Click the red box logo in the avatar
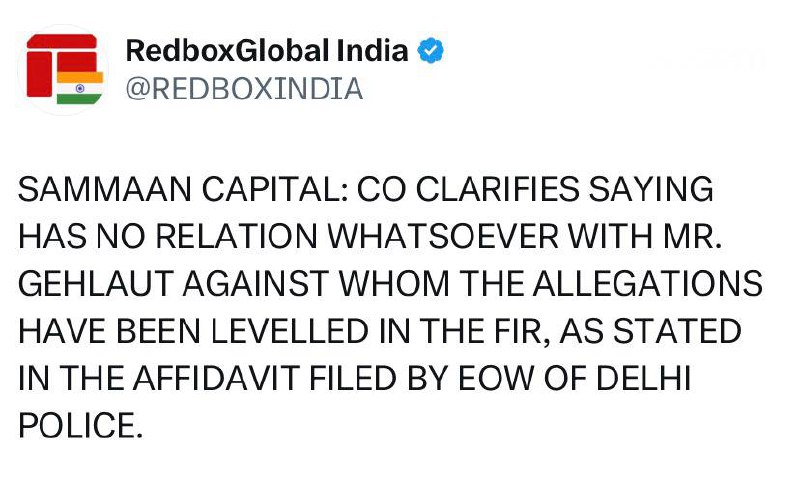This screenshot has height=480, width=800. click(x=55, y=60)
